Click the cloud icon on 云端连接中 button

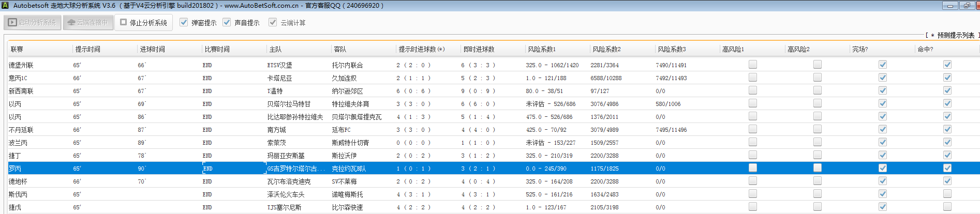pyautogui.click(x=71, y=23)
